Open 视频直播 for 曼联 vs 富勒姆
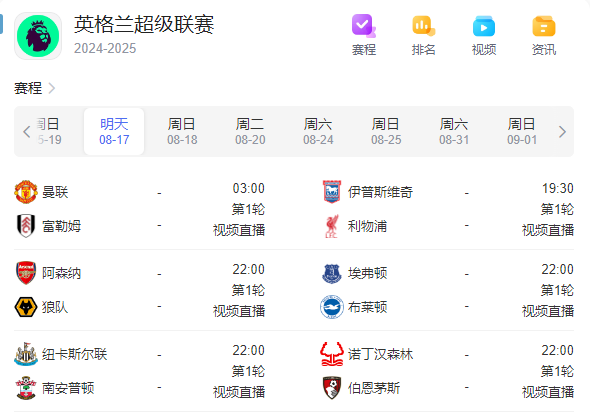This screenshot has height=412, width=590. pos(239,230)
